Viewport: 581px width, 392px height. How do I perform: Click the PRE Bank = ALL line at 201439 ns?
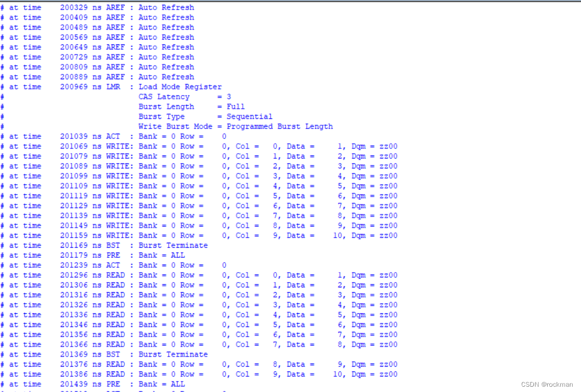[93, 384]
